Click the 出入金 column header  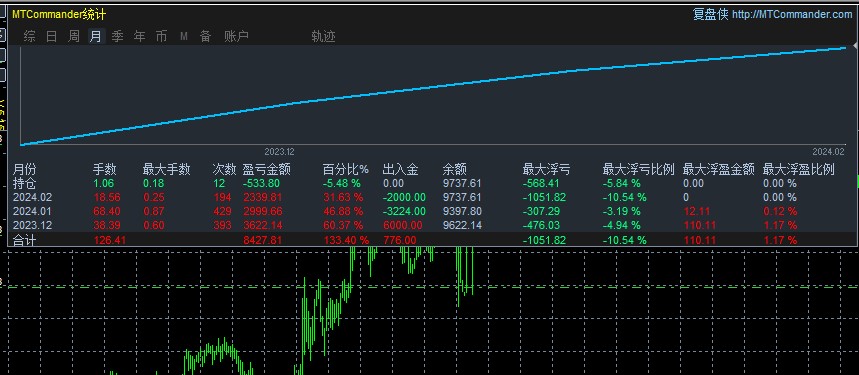tap(400, 170)
